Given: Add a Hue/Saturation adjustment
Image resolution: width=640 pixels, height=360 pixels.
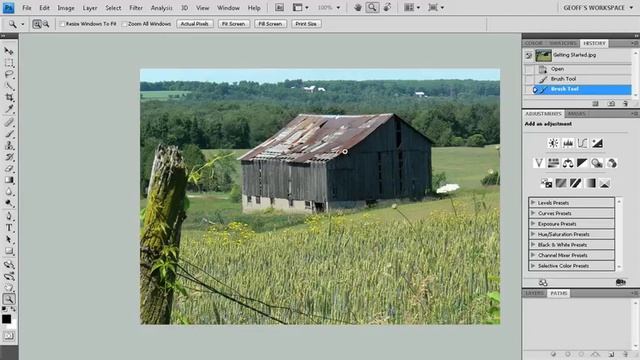Looking at the screenshot, I should click(553, 163).
